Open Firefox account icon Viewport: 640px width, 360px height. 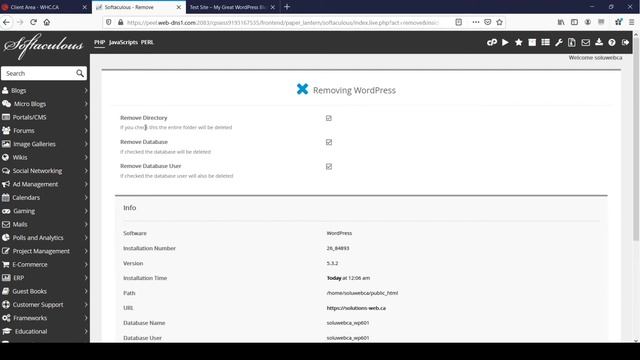tap(588, 22)
